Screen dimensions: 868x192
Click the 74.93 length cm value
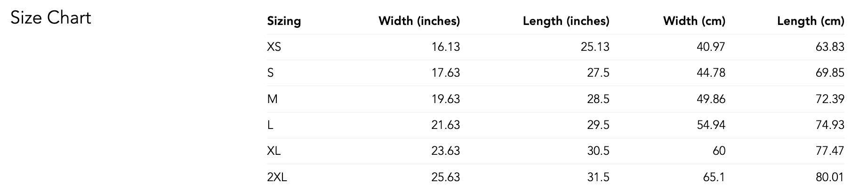click(x=830, y=125)
